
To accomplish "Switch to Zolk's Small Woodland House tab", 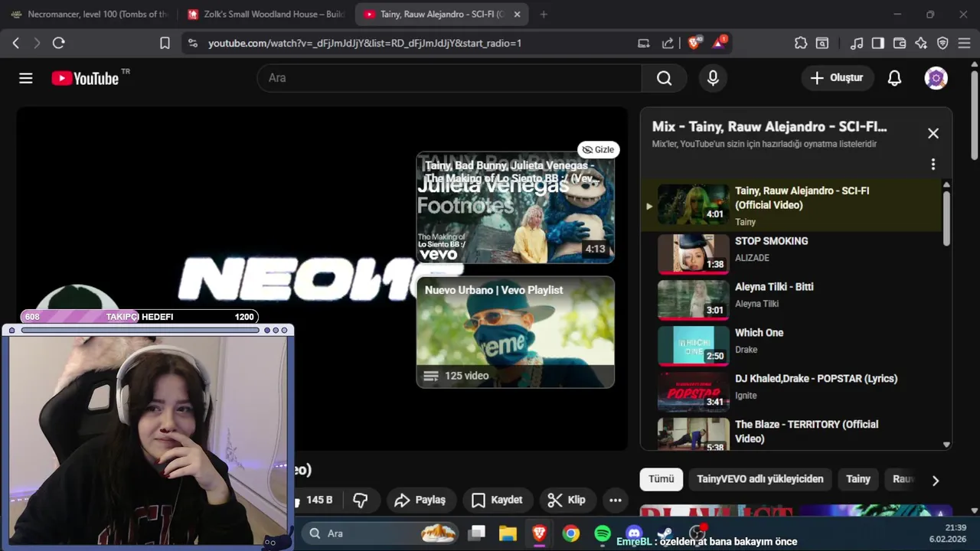I will 265,15.
